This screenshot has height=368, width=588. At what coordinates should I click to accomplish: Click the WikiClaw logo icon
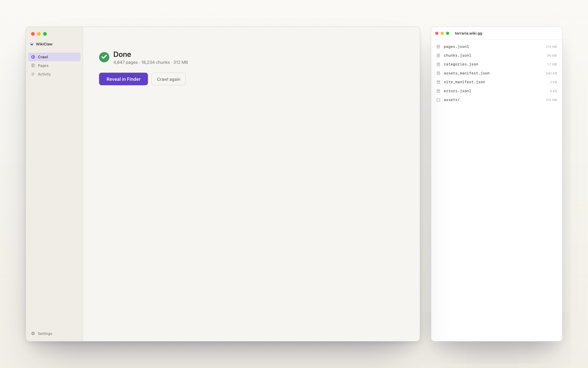coord(32,44)
